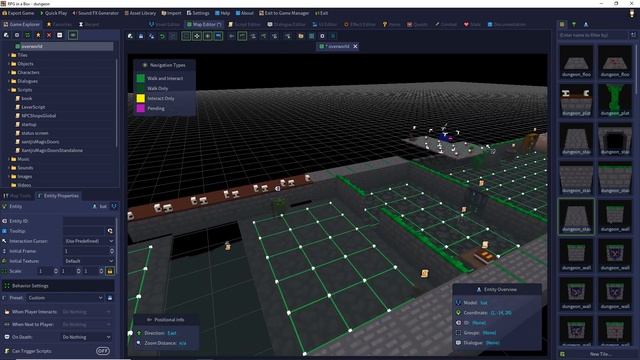The image size is (640, 360).
Task: Click the white rename icon in Game Explorer toolbar
Action: (60, 36)
